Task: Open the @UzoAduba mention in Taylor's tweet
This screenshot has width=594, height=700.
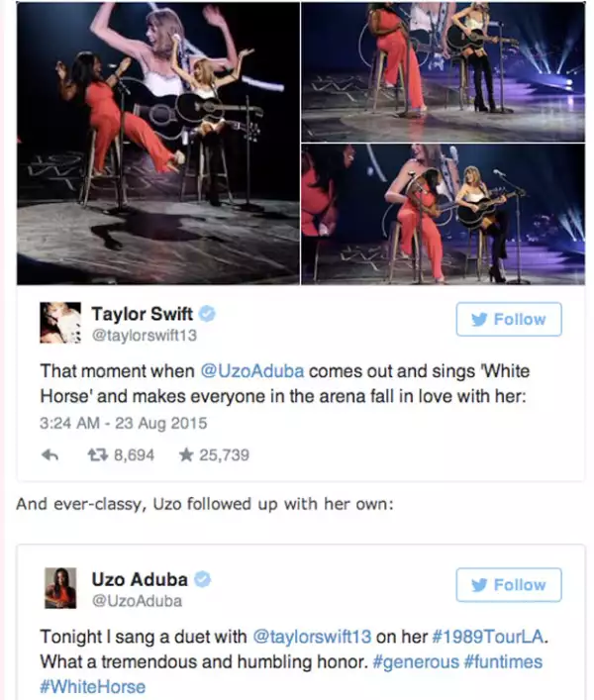Action: pos(252,371)
